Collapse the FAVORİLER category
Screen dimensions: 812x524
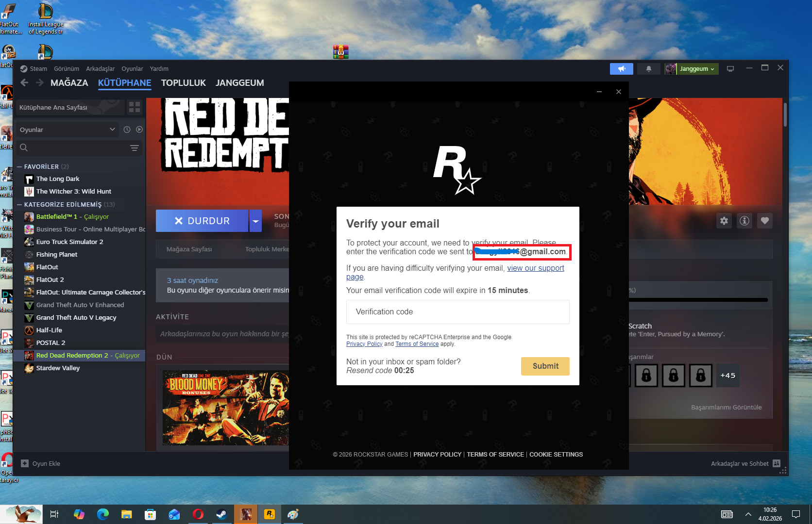pyautogui.click(x=19, y=166)
